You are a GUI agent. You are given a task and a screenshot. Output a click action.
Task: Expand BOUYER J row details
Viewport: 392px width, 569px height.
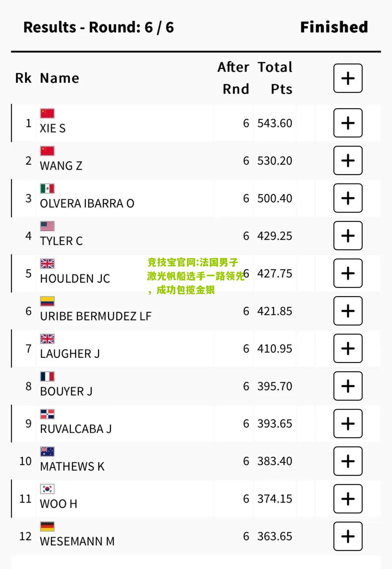[348, 386]
